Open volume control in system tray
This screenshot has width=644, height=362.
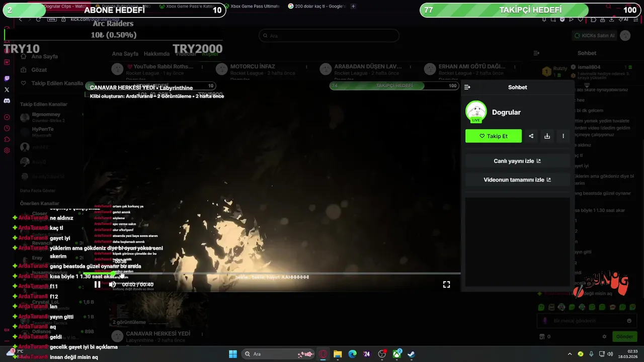pos(610,354)
